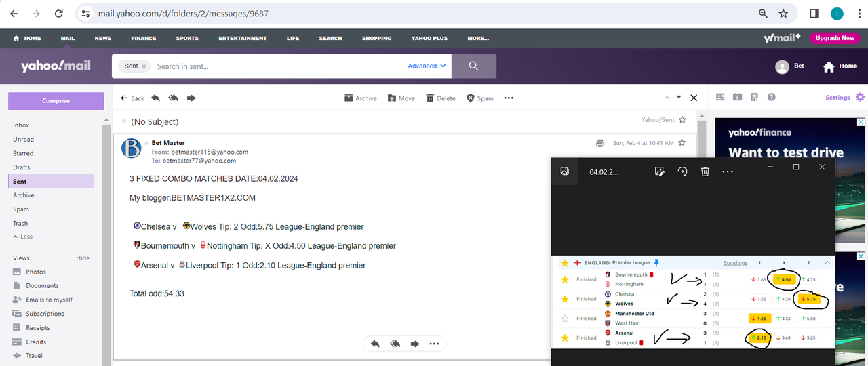
Task: Reply via bottom action bar arrow
Action: (375, 344)
